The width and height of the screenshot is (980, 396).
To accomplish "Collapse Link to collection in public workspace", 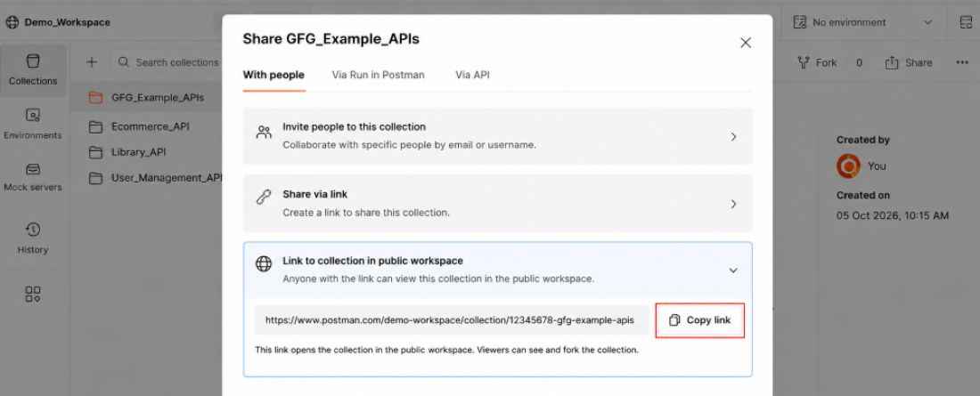I will click(x=733, y=270).
